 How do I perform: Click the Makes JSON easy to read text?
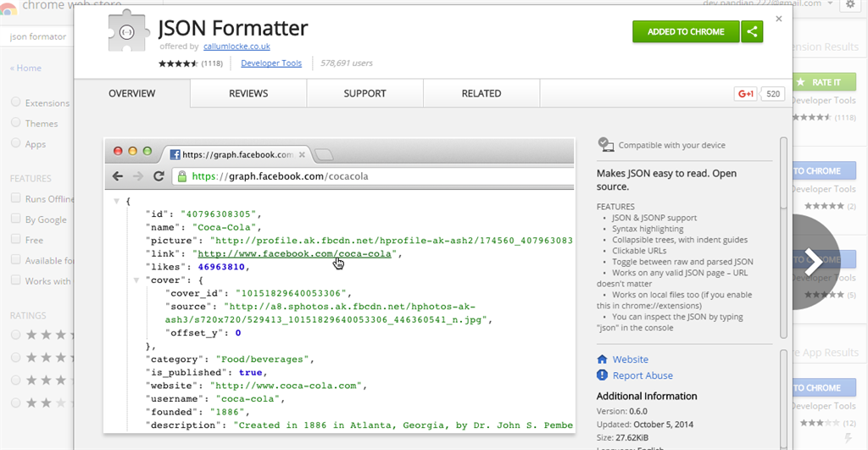pos(666,180)
